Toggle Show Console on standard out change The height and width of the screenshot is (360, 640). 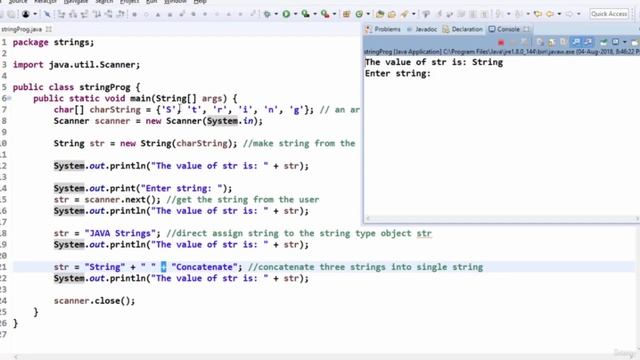point(576,42)
